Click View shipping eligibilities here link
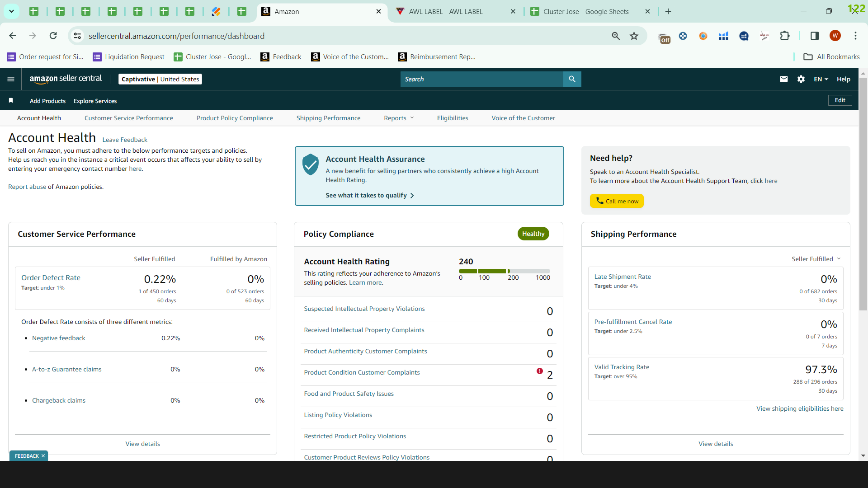The height and width of the screenshot is (488, 868). (800, 408)
